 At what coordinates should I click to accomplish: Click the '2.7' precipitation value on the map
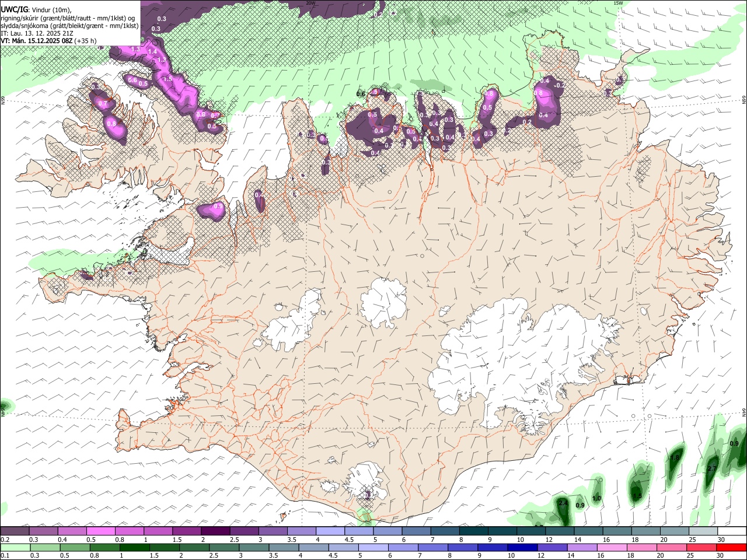coord(712,468)
